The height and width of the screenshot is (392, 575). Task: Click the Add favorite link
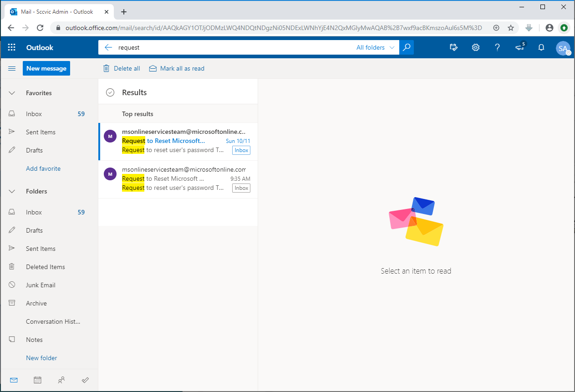tap(43, 168)
